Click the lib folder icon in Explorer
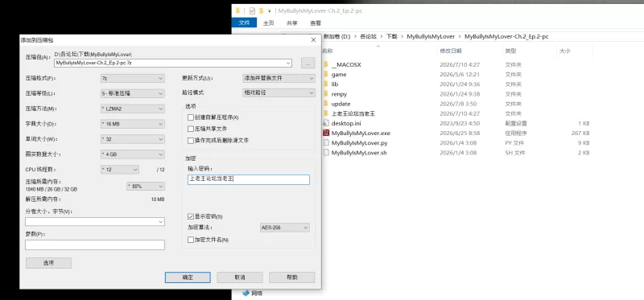This screenshot has height=300, width=644. tap(326, 84)
